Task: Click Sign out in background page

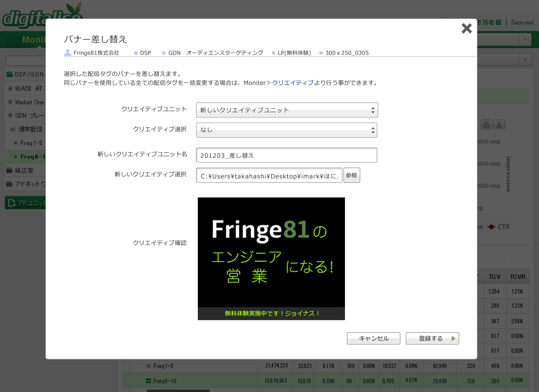Action: coord(522,23)
